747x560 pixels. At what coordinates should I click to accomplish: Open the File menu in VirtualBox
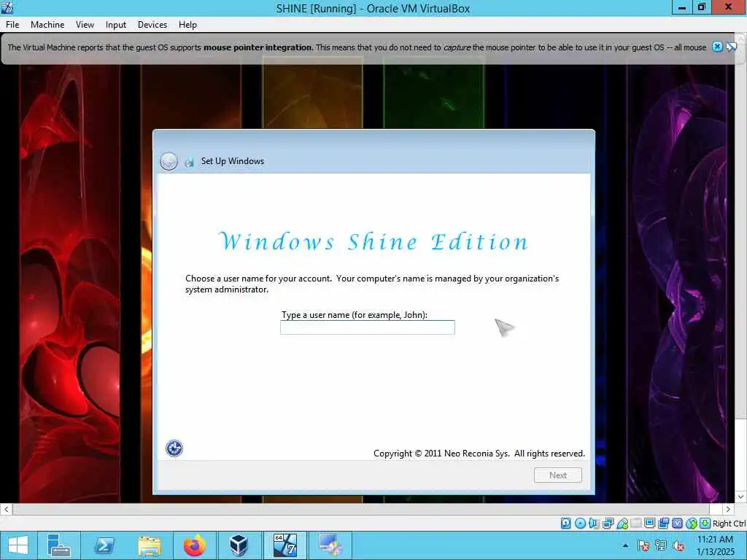tap(12, 25)
